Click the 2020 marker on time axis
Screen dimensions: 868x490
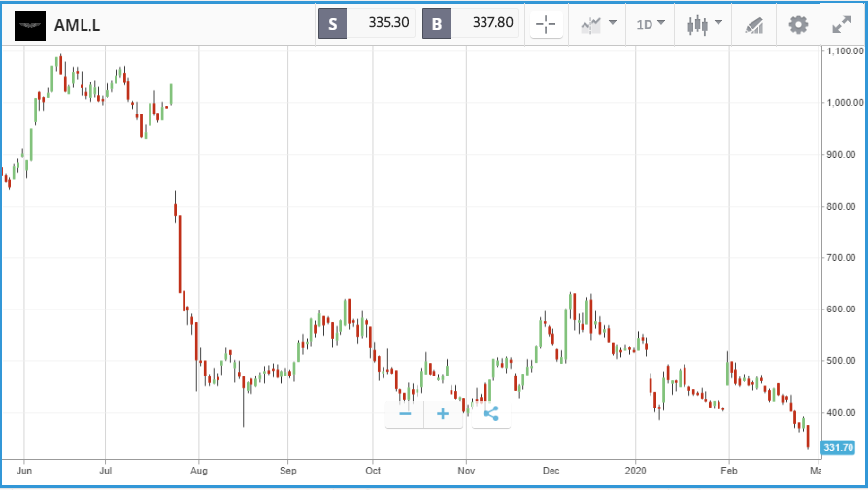pyautogui.click(x=636, y=470)
